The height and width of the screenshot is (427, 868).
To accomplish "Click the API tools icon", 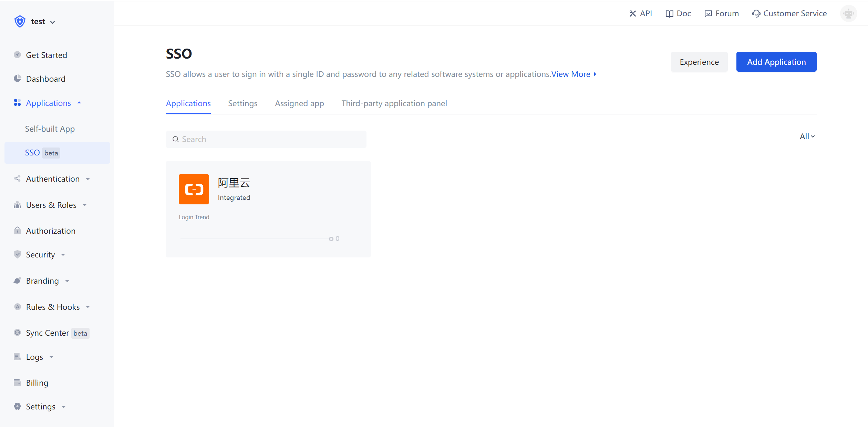I will point(632,13).
